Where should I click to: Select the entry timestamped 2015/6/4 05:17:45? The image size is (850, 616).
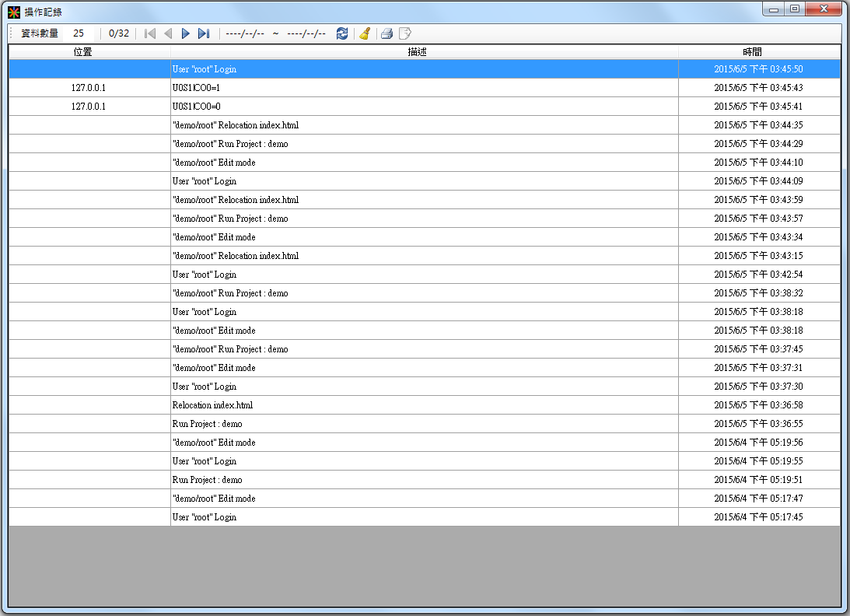(424, 517)
